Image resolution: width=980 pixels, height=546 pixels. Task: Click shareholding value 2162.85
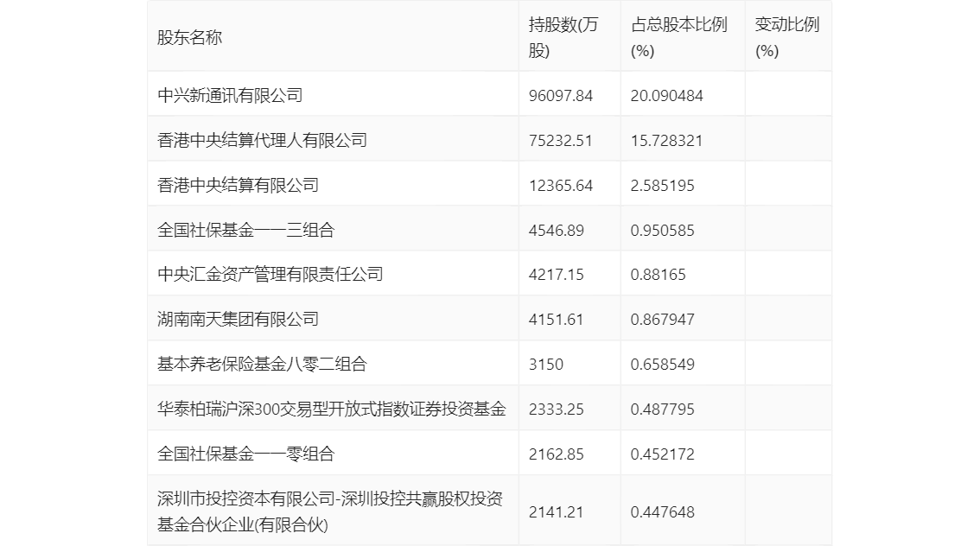pyautogui.click(x=557, y=454)
